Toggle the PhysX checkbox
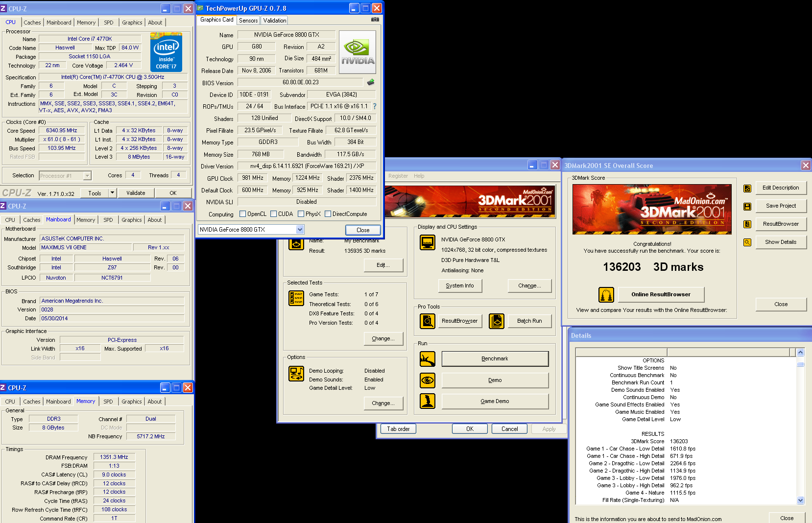The width and height of the screenshot is (812, 523). [301, 214]
